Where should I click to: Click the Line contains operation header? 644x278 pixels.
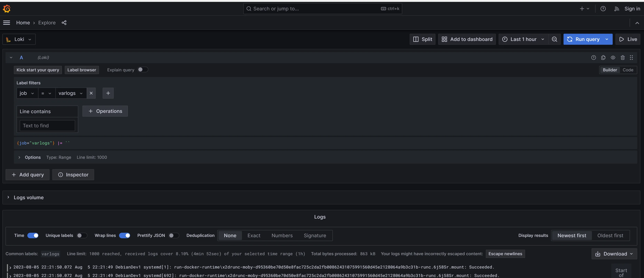point(47,112)
